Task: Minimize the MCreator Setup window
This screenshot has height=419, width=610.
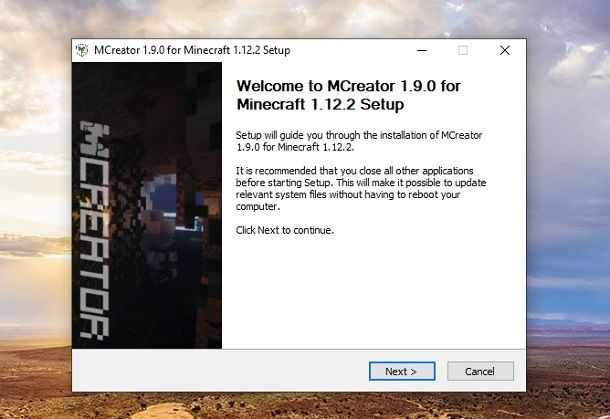Action: tap(422, 50)
